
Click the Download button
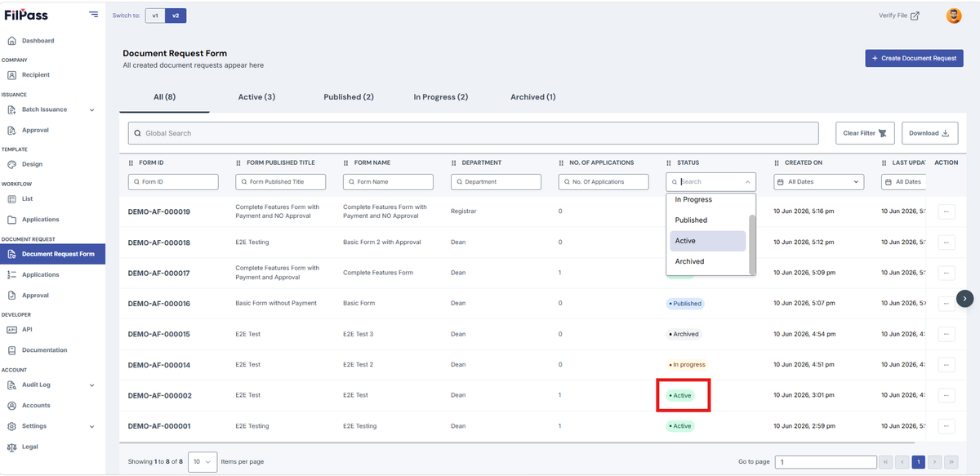929,133
